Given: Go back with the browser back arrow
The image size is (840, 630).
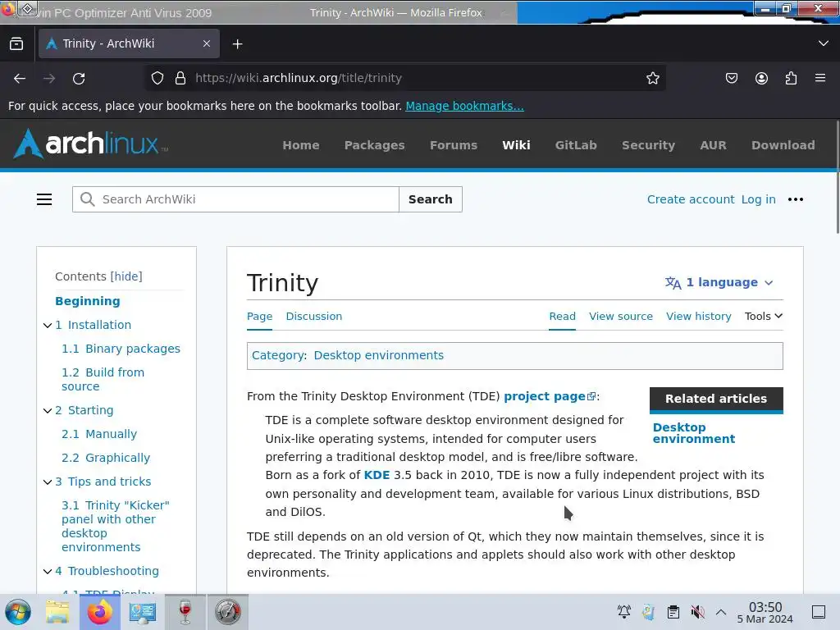Looking at the screenshot, I should coord(20,78).
